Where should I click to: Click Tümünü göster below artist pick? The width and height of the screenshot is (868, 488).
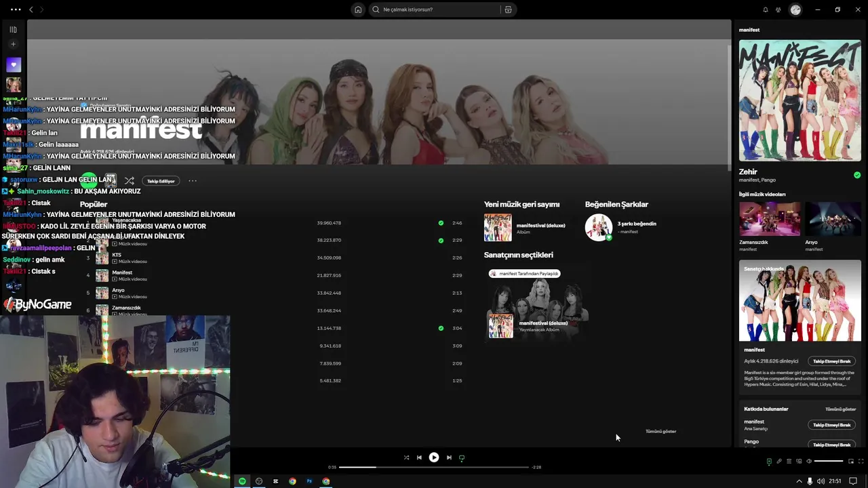(x=660, y=431)
